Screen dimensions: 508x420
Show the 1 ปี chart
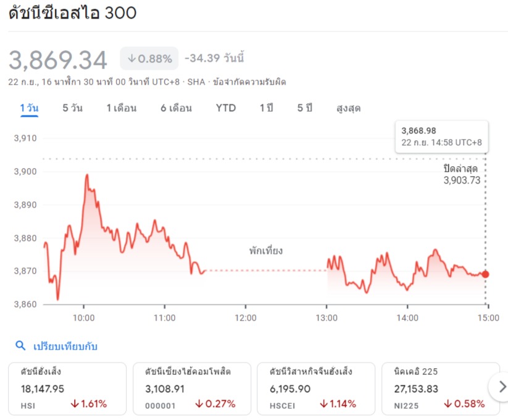[x=266, y=108]
